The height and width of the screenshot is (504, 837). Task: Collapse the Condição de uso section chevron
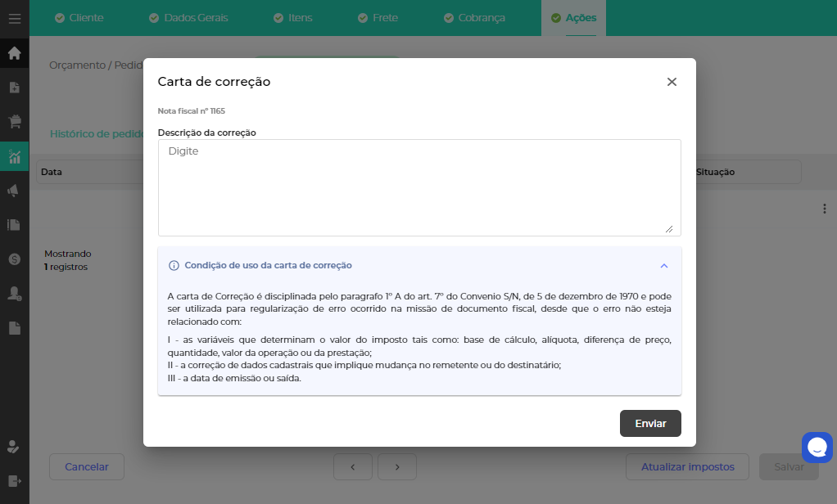pos(664,266)
